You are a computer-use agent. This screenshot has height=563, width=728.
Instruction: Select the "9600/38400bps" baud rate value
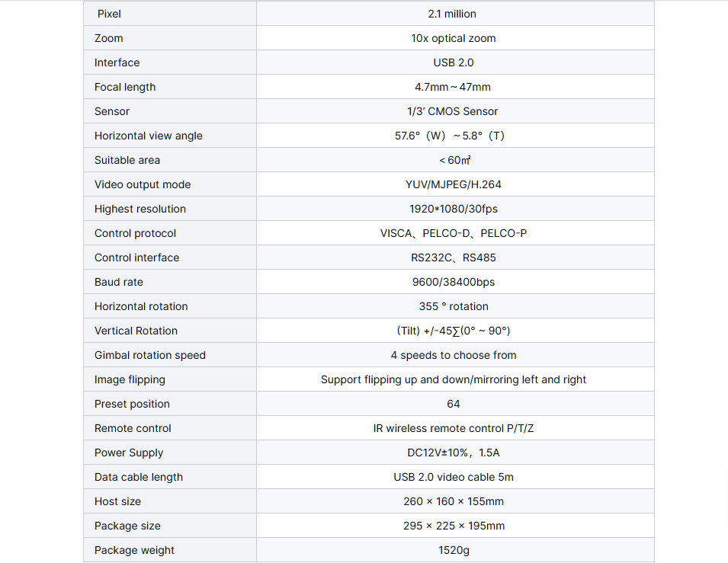[x=454, y=282]
